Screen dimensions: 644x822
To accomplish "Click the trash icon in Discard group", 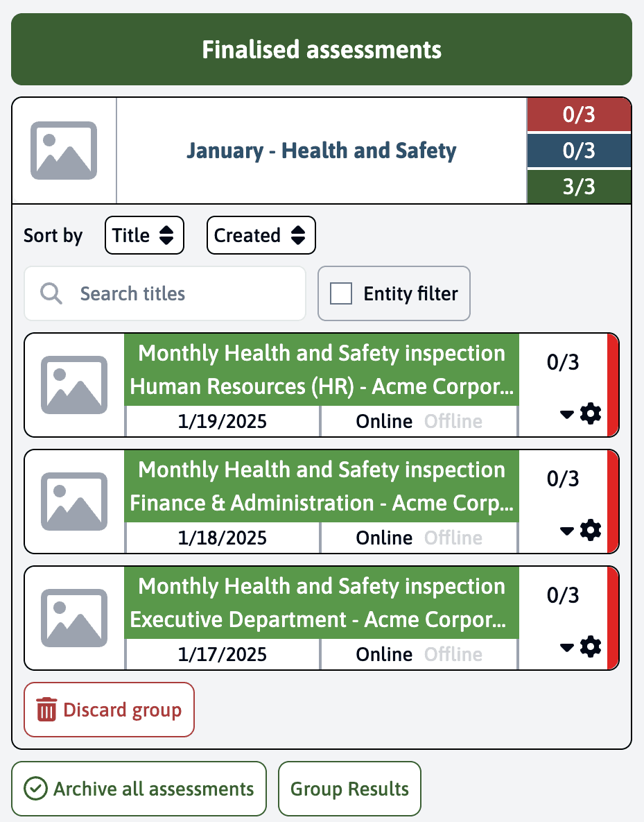I will (x=47, y=710).
